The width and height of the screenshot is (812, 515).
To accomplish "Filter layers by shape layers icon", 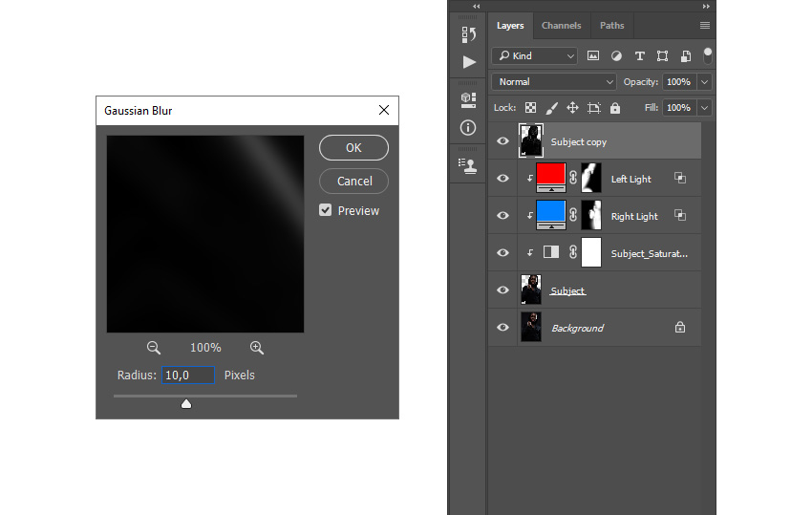I will (x=662, y=56).
